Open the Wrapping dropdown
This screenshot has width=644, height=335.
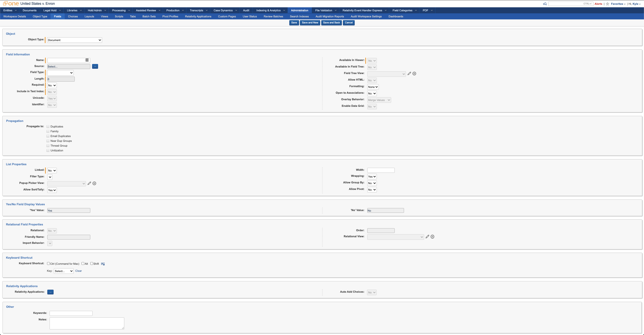tap(372, 177)
